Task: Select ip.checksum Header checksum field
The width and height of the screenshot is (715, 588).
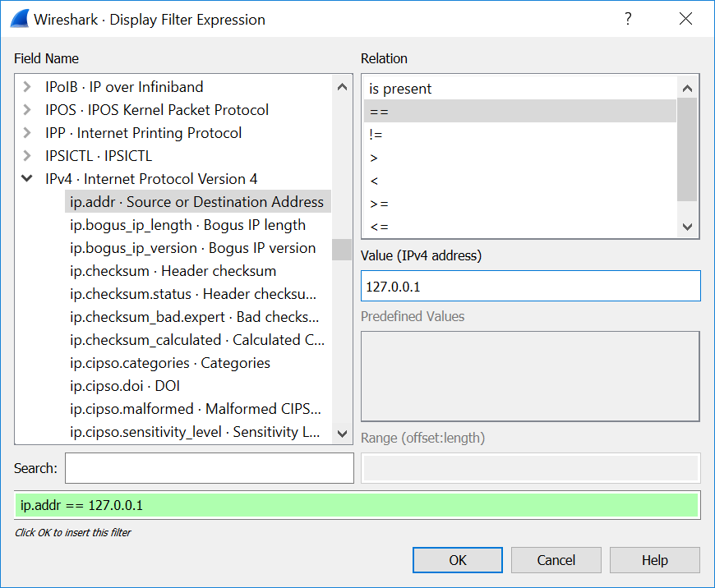Action: [173, 271]
